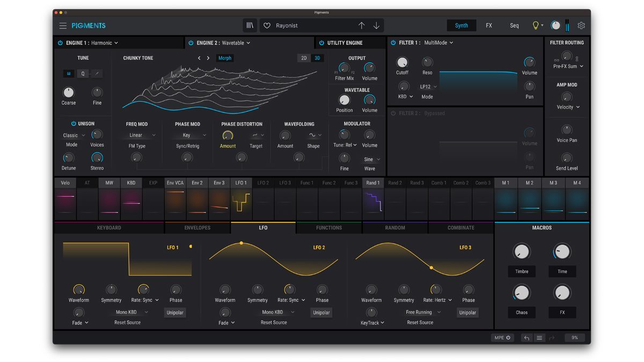The image size is (644, 362).
Task: Switch wavetable view to 2D
Action: (x=304, y=58)
